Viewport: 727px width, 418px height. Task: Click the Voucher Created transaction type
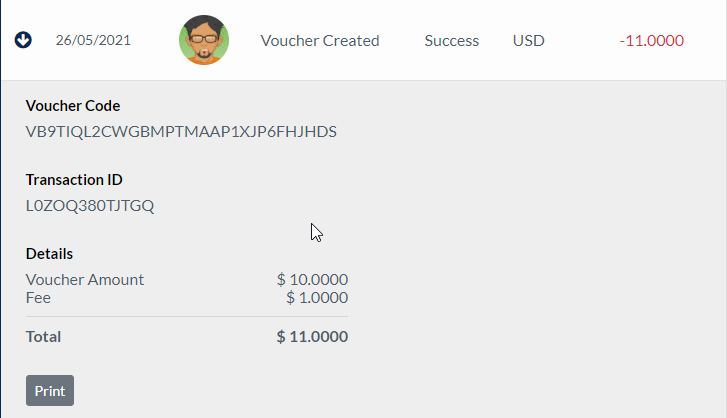[x=320, y=41]
